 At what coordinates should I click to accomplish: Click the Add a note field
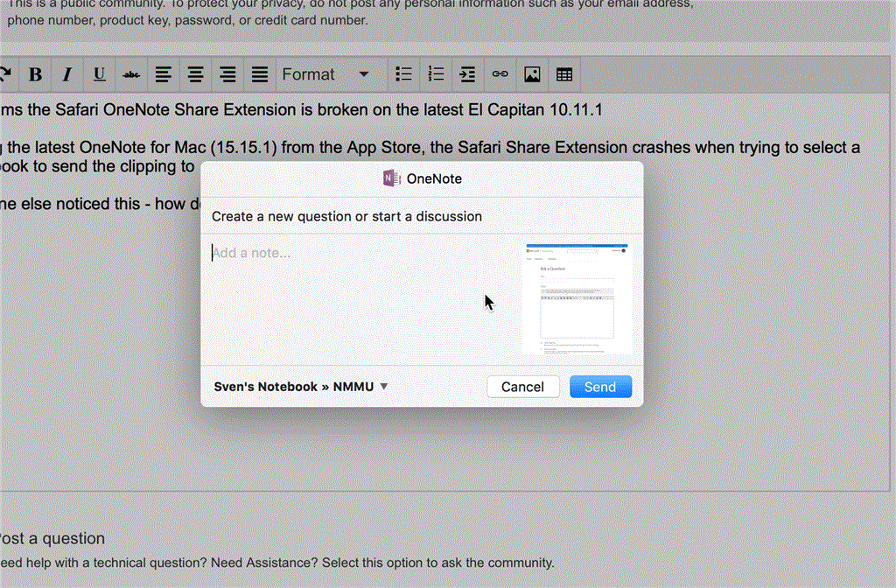point(360,299)
